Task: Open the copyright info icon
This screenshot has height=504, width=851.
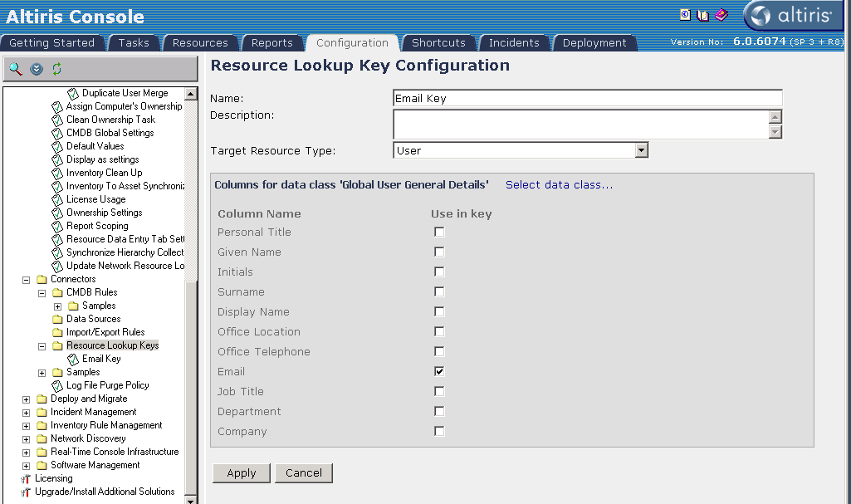Action: point(685,15)
